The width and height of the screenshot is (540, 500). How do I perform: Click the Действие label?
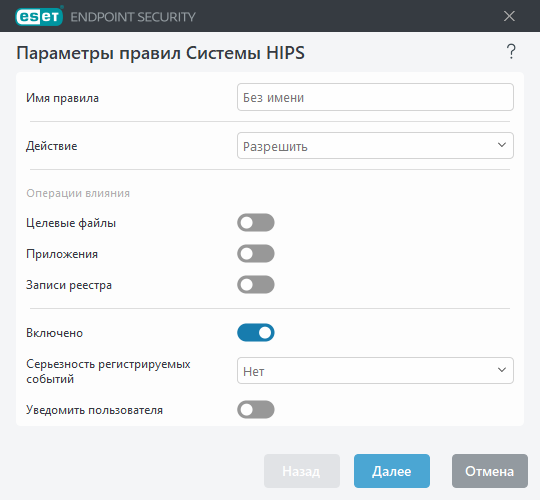(52, 146)
